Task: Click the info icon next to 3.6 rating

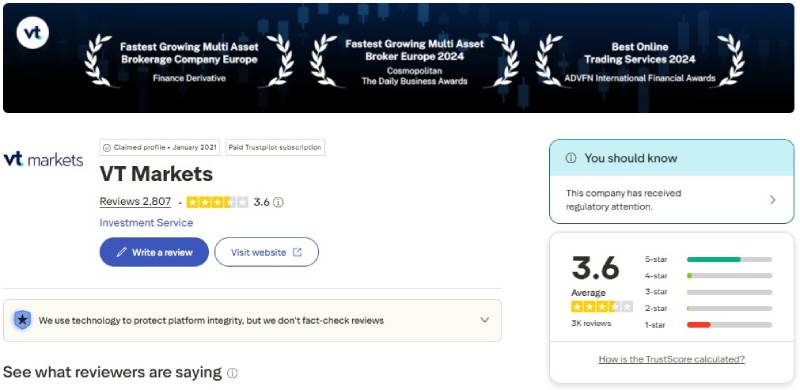Action: [278, 202]
